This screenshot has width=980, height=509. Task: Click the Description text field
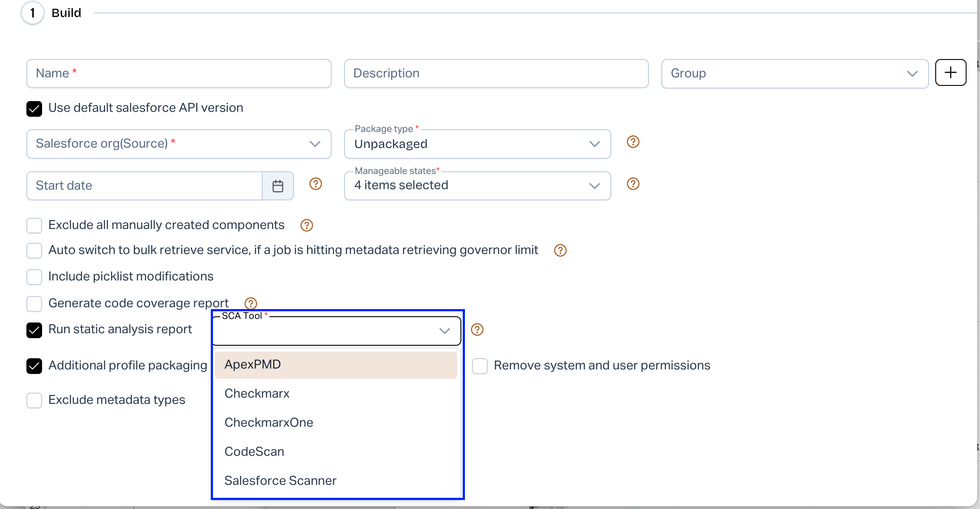496,73
